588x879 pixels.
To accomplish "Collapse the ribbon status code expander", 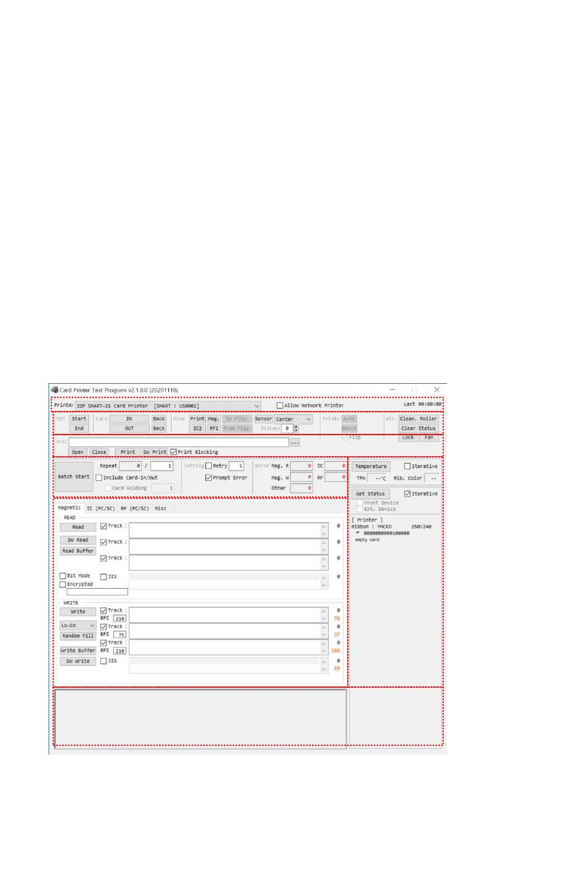I will tap(358, 533).
